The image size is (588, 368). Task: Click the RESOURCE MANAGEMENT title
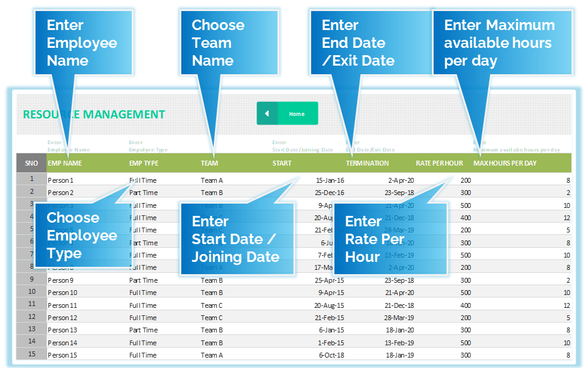[x=94, y=114]
